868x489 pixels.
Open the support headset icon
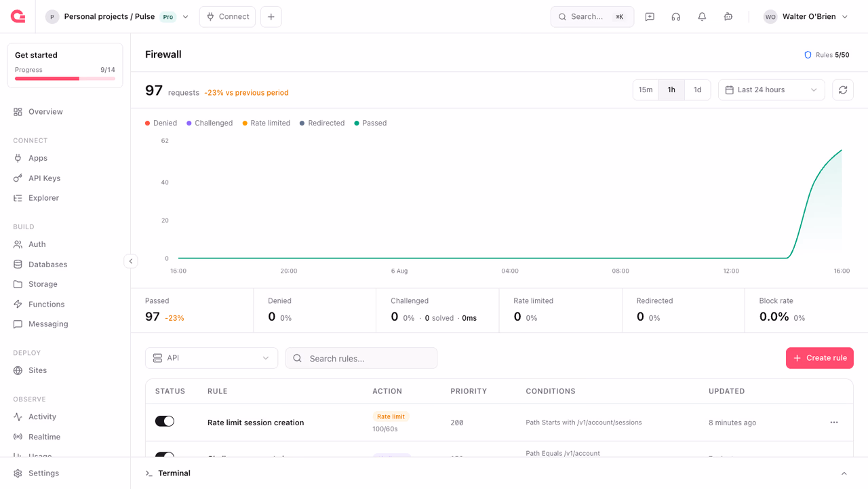676,16
